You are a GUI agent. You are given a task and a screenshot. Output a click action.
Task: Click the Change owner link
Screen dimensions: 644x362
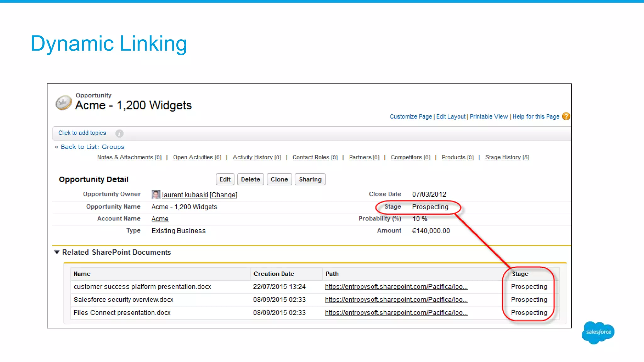coord(224,195)
